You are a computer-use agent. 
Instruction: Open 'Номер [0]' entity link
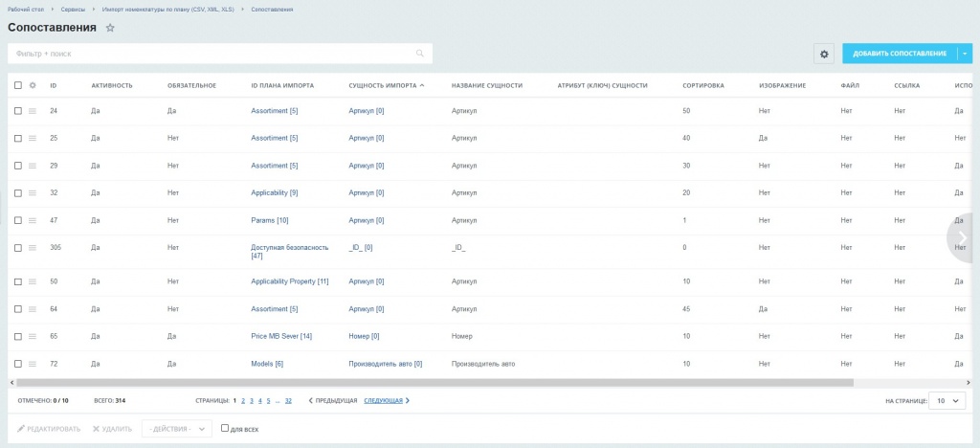pos(365,336)
